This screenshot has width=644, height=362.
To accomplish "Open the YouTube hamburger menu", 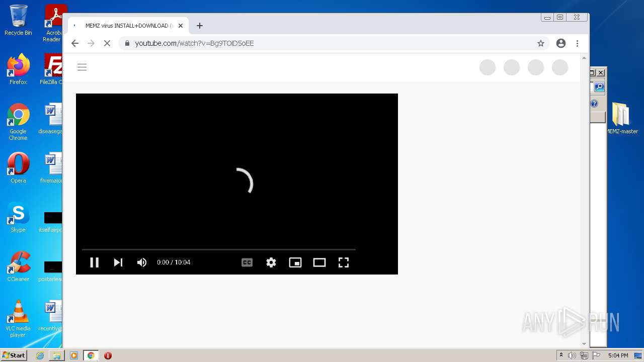I will (82, 67).
